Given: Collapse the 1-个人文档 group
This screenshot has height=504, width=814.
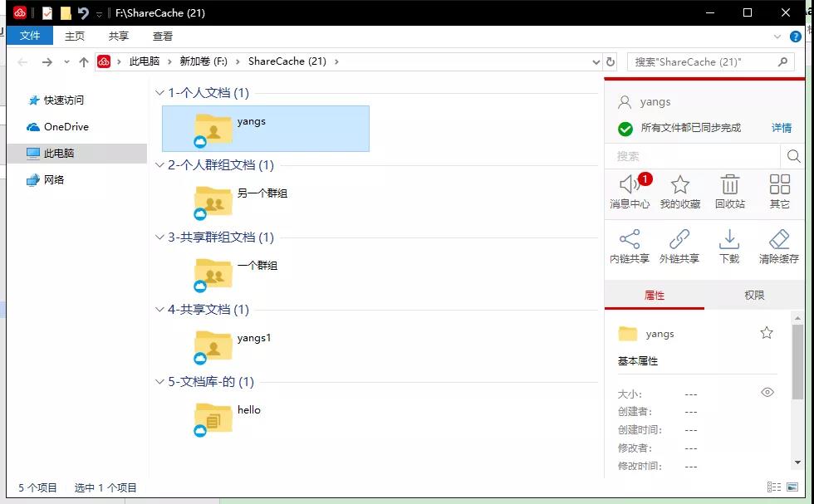Looking at the screenshot, I should click(x=160, y=93).
